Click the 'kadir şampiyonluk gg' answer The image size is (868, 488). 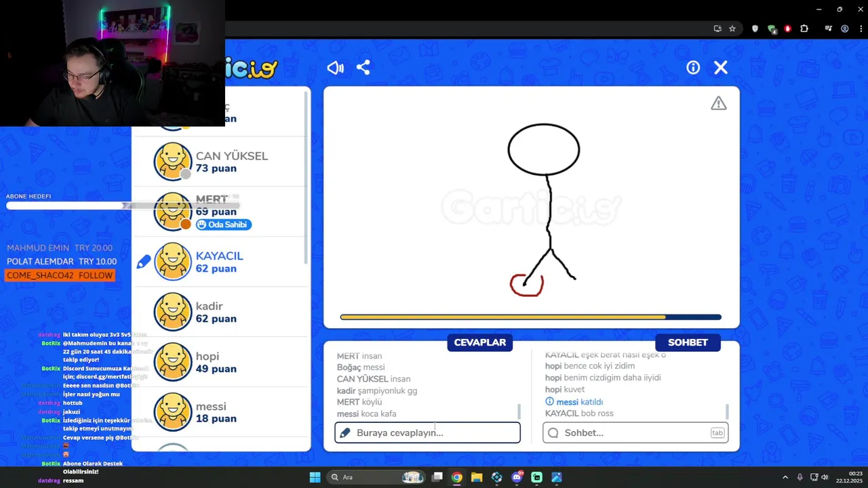pos(377,390)
